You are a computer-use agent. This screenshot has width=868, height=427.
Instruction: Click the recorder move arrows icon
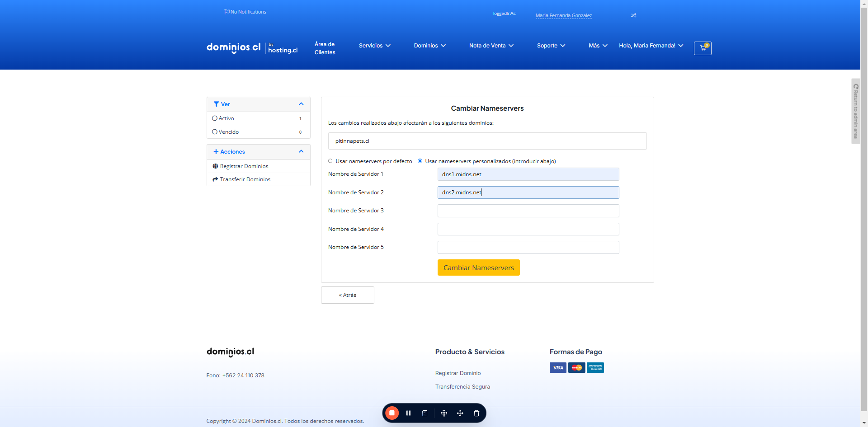[460, 413]
